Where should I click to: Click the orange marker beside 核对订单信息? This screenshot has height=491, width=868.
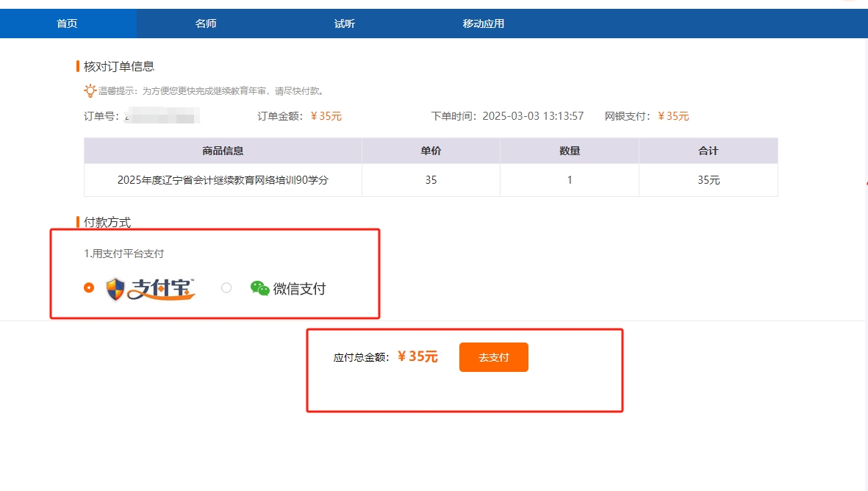[x=78, y=65]
